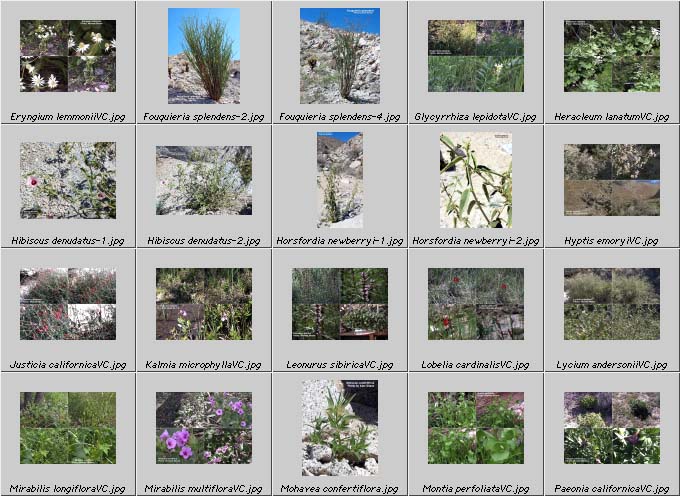Click the Paeonia californicaVC.jpg filename label
This screenshot has height=496, width=680.
[x=612, y=489]
